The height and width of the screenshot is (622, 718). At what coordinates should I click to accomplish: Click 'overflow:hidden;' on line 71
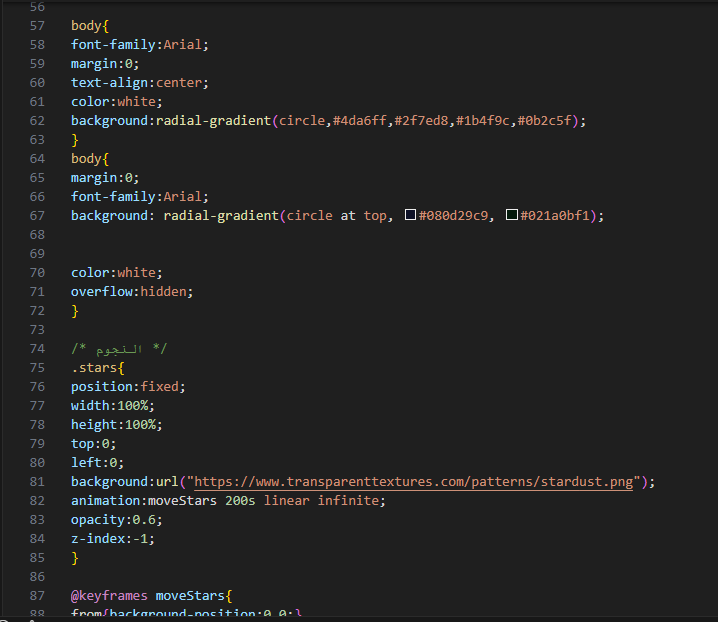[x=132, y=292]
